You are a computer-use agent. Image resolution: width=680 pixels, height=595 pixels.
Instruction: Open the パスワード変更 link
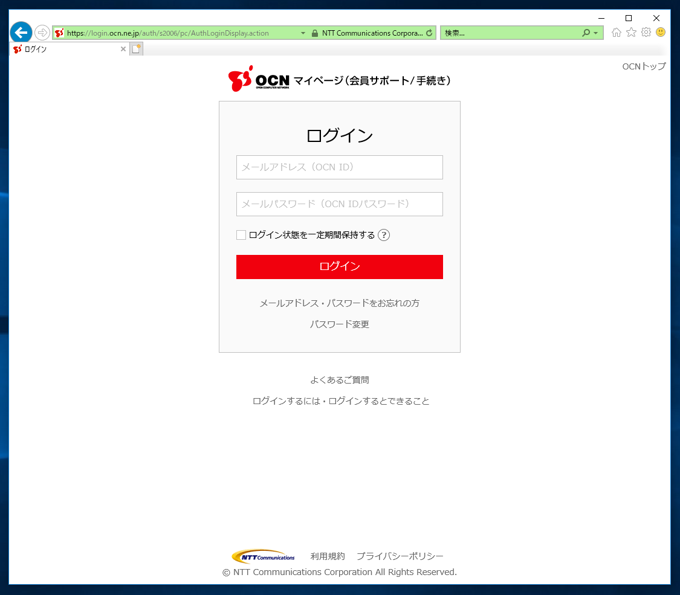(x=340, y=324)
